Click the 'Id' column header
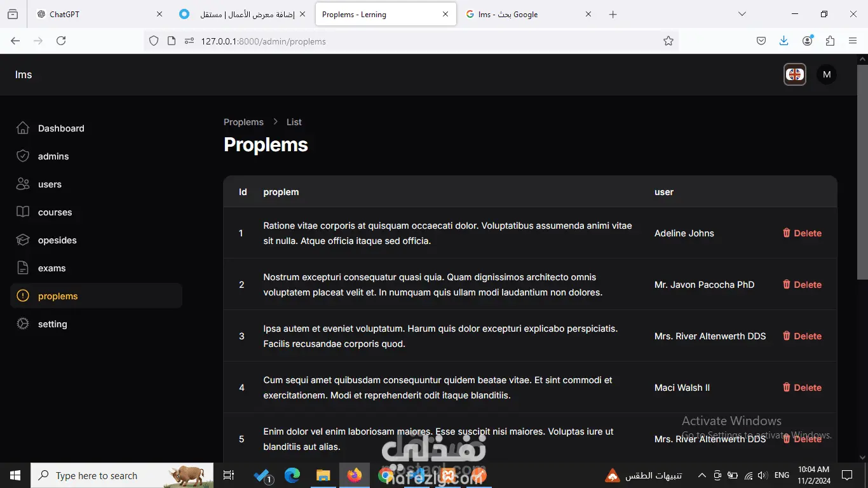This screenshot has width=868, height=488. click(243, 192)
